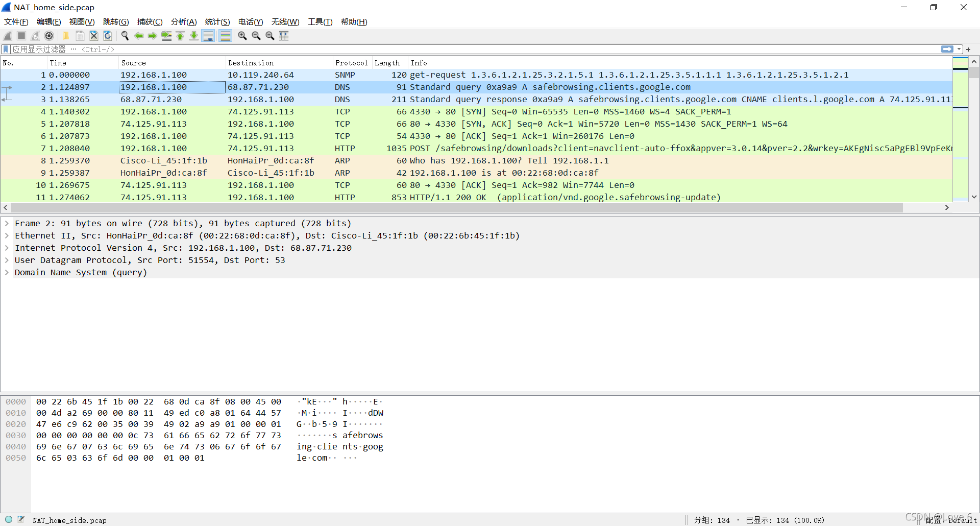Add a display filter button with plus
Viewport: 980px width, 526px height.
(968, 49)
